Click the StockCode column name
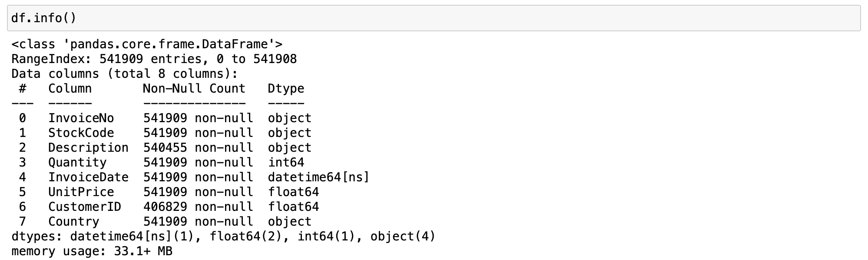Viewport: 868px width, 260px height. (81, 133)
